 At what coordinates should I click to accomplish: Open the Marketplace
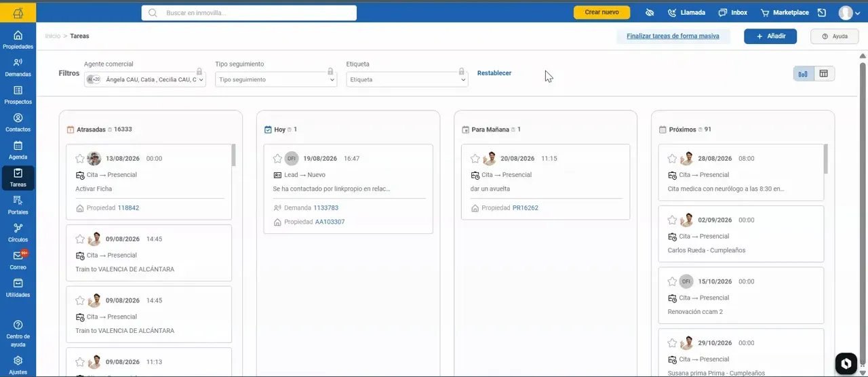(x=785, y=12)
